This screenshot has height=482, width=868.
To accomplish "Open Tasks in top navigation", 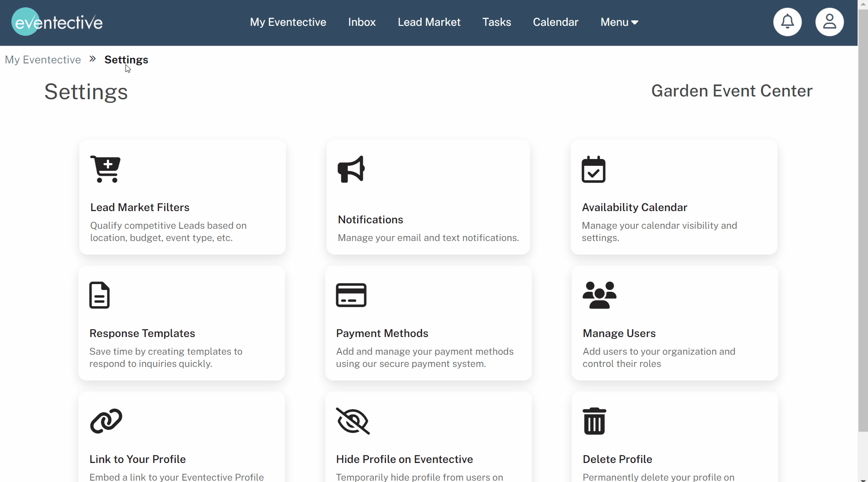I will point(497,22).
